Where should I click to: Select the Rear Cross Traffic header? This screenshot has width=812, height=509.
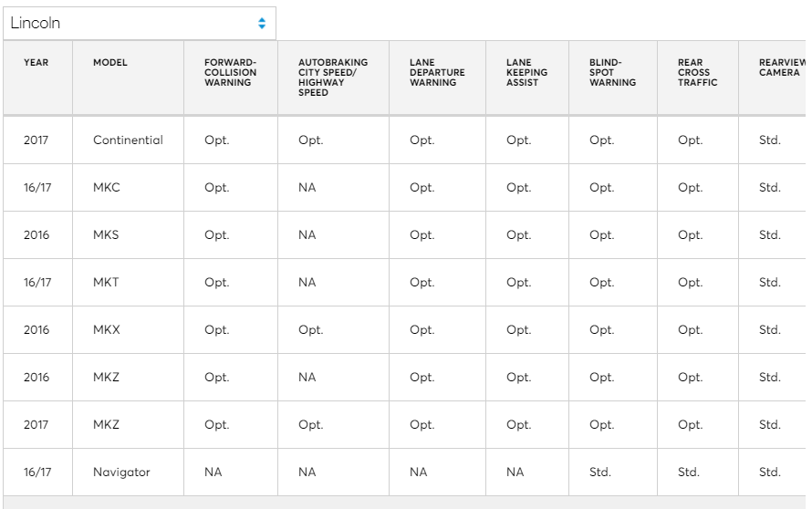698,78
